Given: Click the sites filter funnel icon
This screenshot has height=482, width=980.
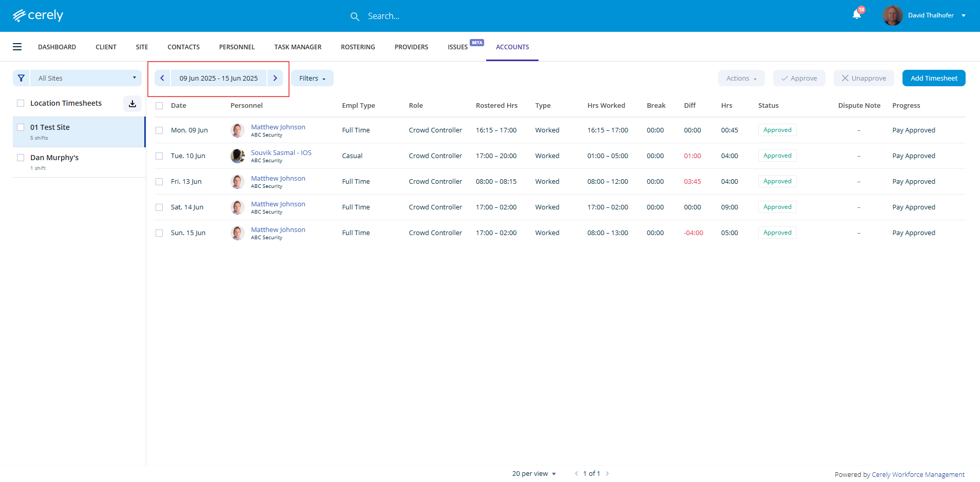Looking at the screenshot, I should point(21,78).
